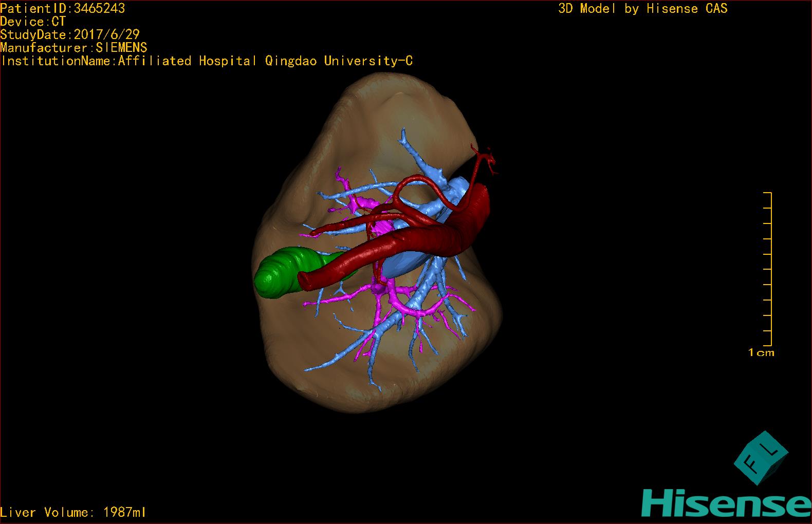Click the small red artery branches at top right
Screen dimensions: 812x524
[486, 157]
